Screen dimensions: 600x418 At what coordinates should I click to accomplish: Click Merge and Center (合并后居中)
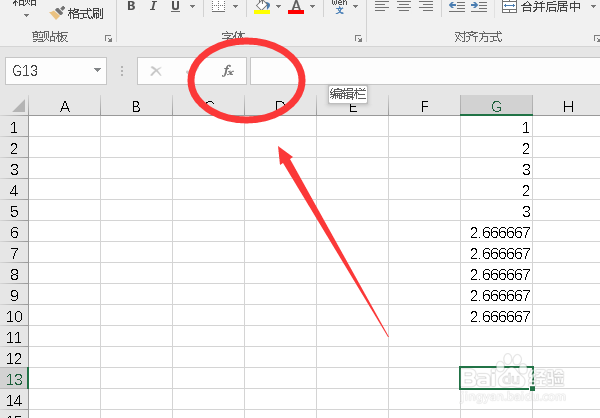pos(541,6)
